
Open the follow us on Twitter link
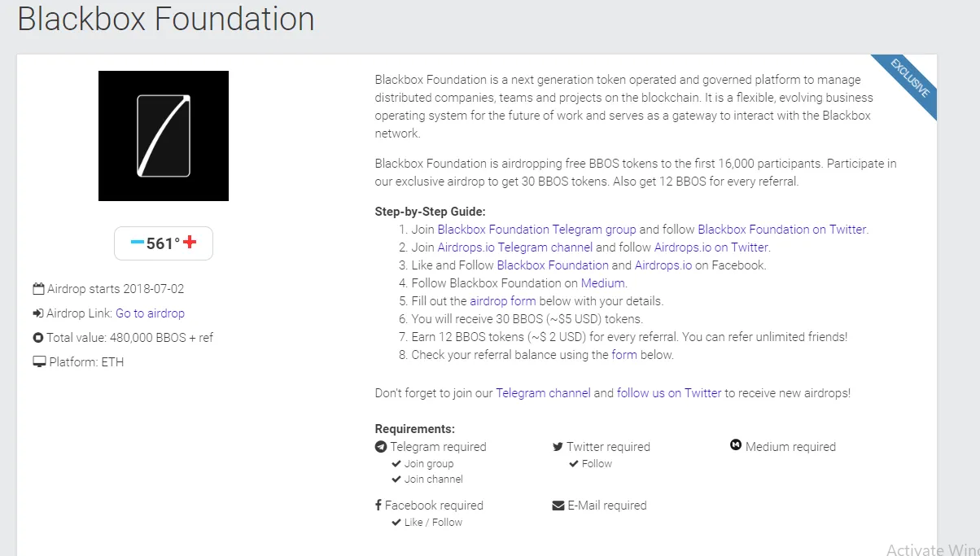(669, 393)
